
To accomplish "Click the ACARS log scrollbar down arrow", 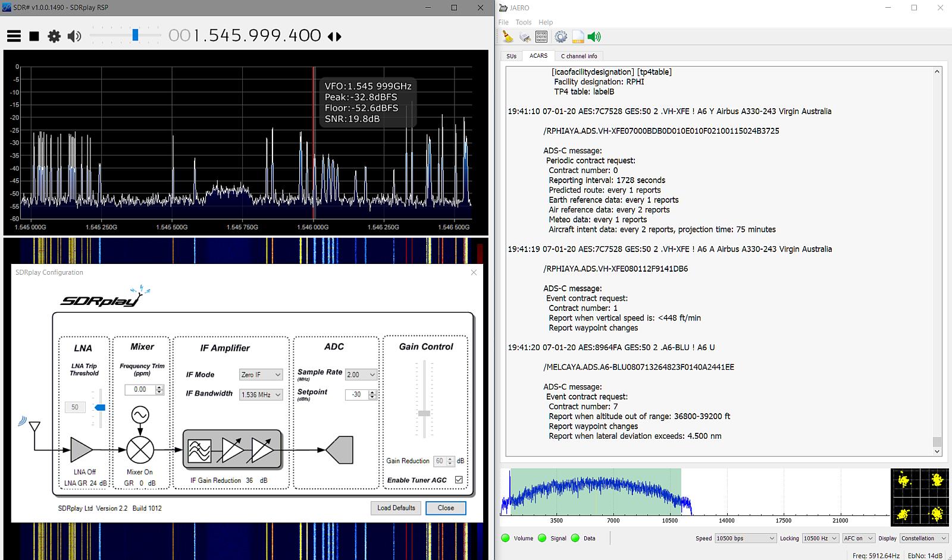I will (937, 452).
